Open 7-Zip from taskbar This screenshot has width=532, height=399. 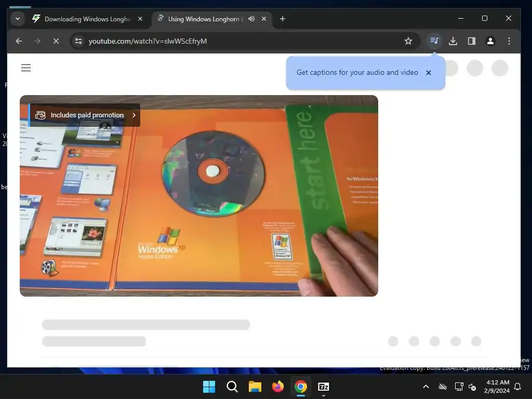pyautogui.click(x=324, y=387)
